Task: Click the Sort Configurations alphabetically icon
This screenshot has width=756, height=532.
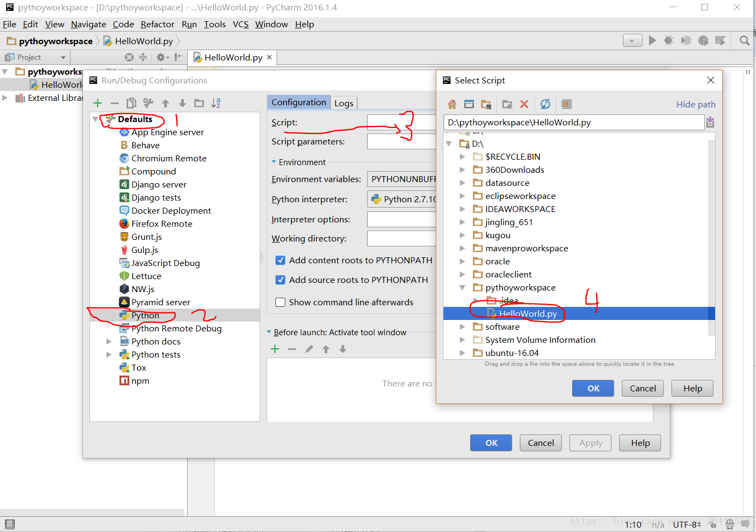Action: coord(216,103)
